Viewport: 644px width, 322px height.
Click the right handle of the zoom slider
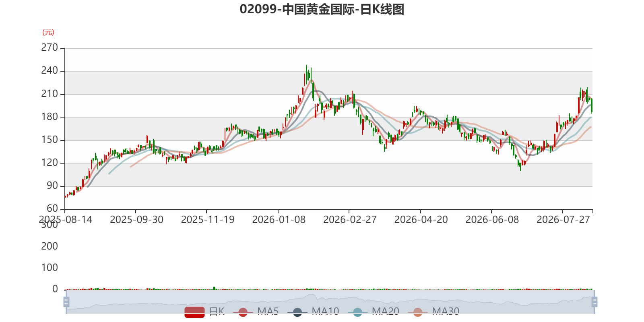coord(594,302)
